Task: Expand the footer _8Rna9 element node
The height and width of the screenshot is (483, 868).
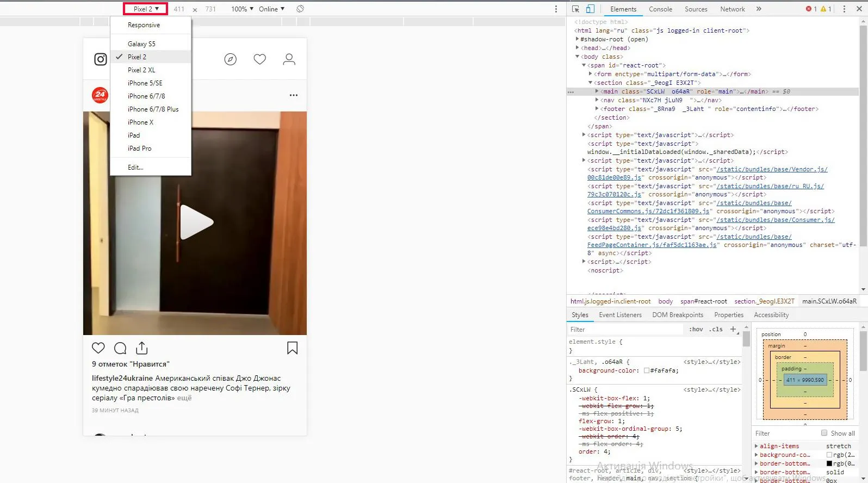Action: (x=597, y=109)
